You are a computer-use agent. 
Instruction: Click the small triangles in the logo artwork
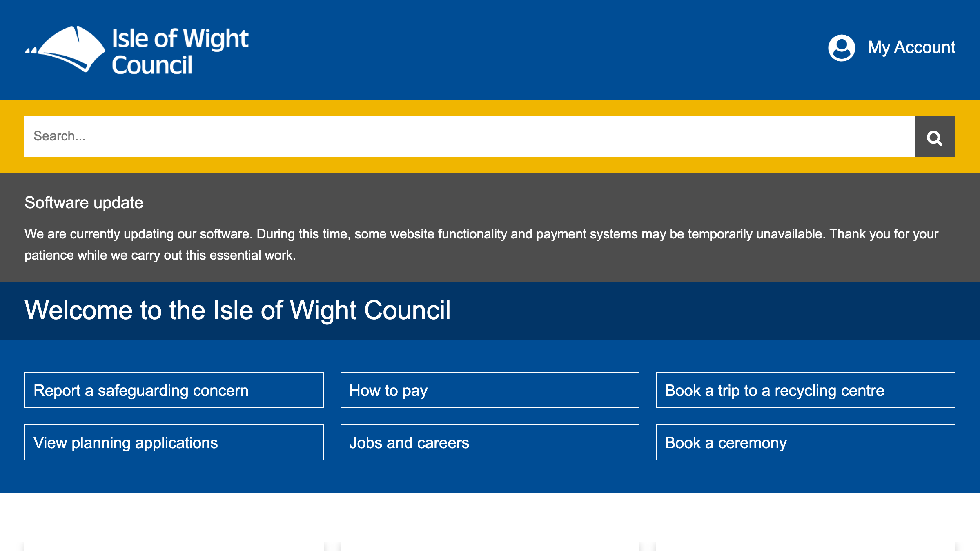click(32, 50)
